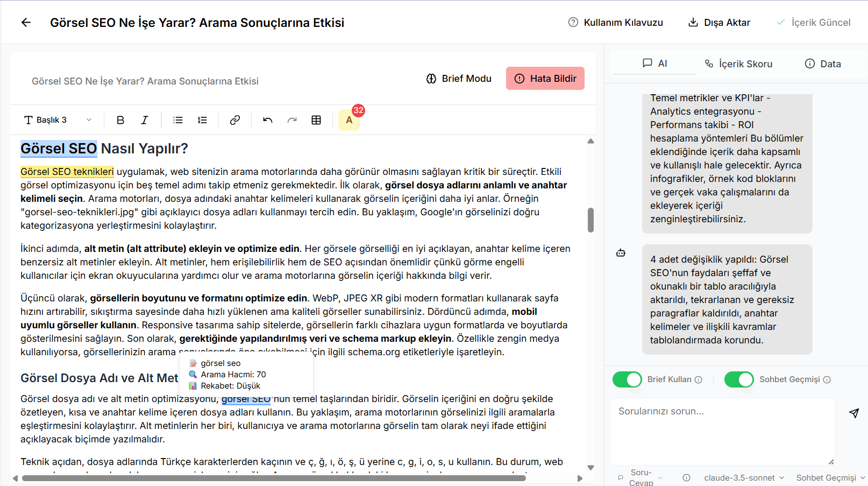Toggle bold formatting in the editor toolbar
868x486 pixels.
click(120, 119)
